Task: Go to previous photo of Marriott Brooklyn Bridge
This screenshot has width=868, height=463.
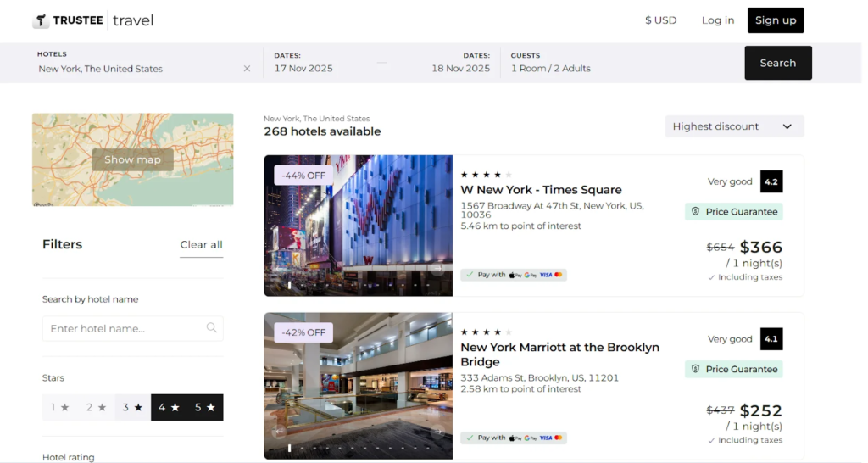Action: pos(278,432)
